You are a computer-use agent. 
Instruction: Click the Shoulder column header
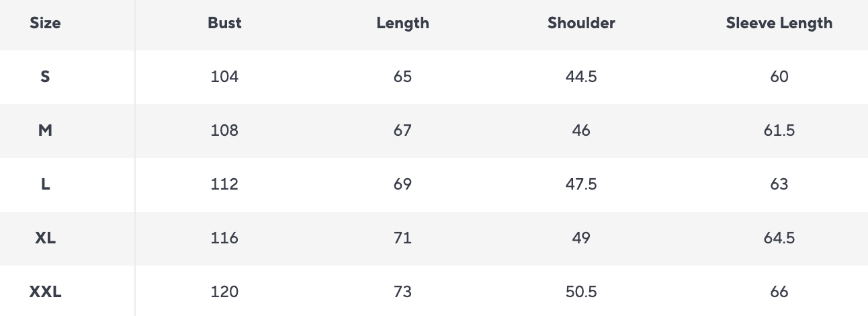coord(581,23)
